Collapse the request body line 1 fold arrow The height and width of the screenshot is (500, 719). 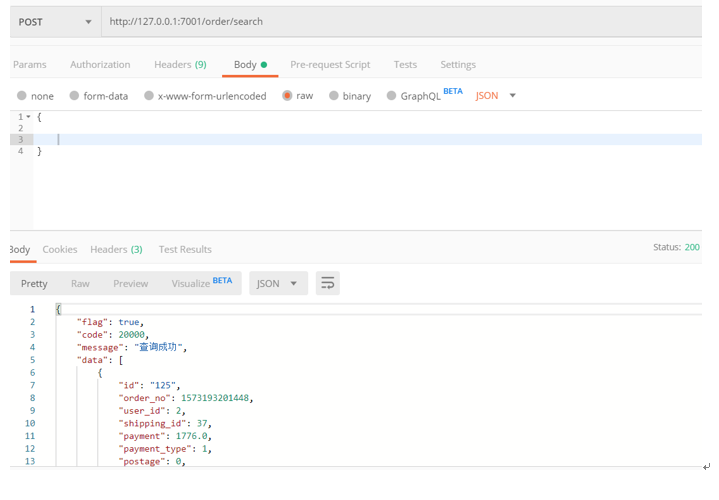coord(28,117)
